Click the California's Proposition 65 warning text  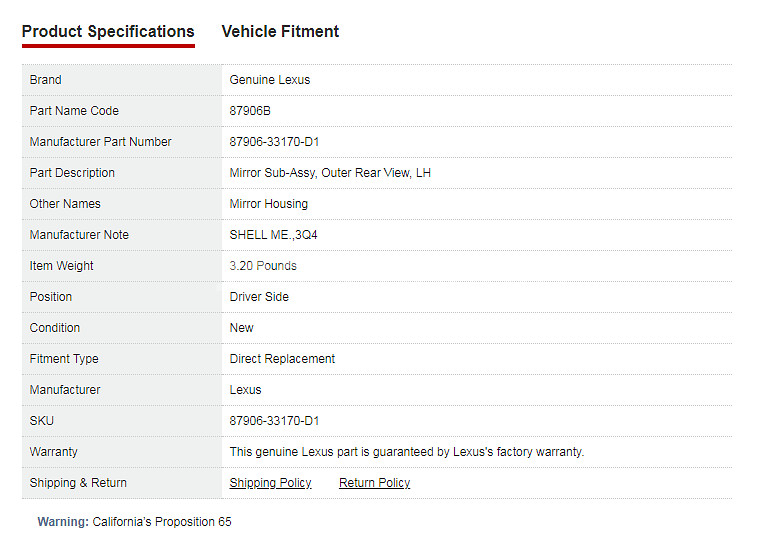(x=162, y=522)
